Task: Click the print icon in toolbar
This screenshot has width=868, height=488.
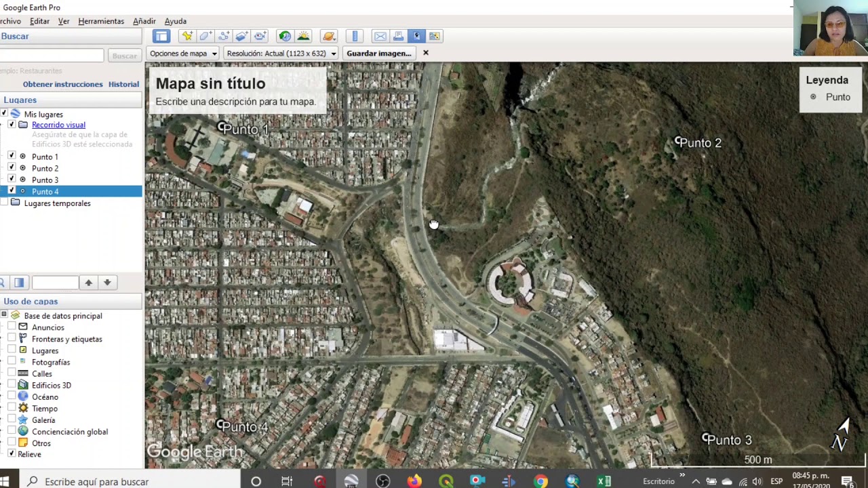Action: (x=398, y=36)
